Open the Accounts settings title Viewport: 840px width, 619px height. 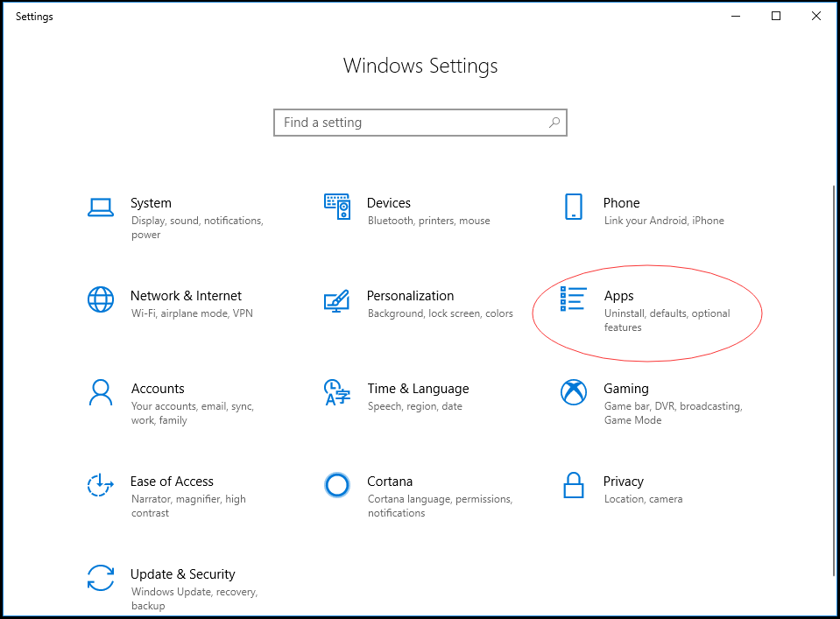pyautogui.click(x=158, y=388)
